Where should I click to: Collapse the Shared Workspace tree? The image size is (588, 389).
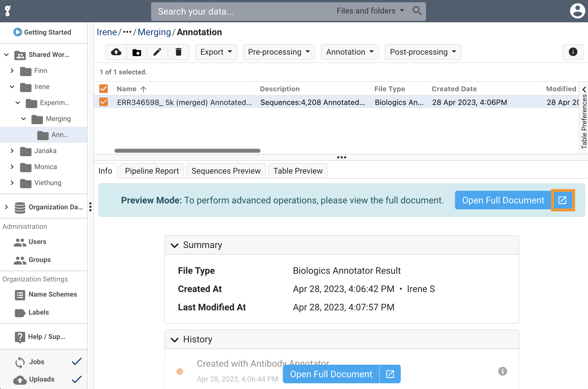[x=6, y=55]
